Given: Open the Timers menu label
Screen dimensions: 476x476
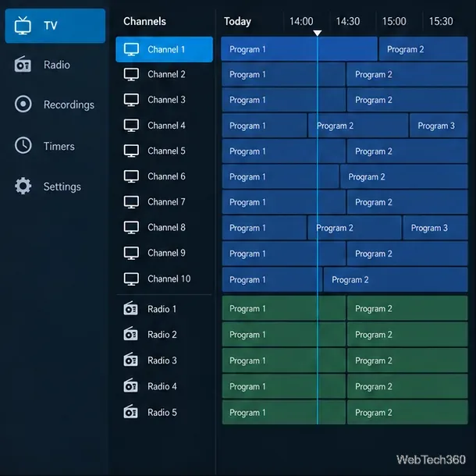Looking at the screenshot, I should point(59,147).
